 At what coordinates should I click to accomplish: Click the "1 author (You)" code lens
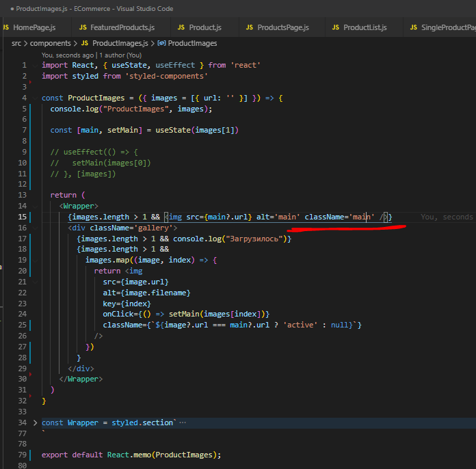[x=120, y=55]
